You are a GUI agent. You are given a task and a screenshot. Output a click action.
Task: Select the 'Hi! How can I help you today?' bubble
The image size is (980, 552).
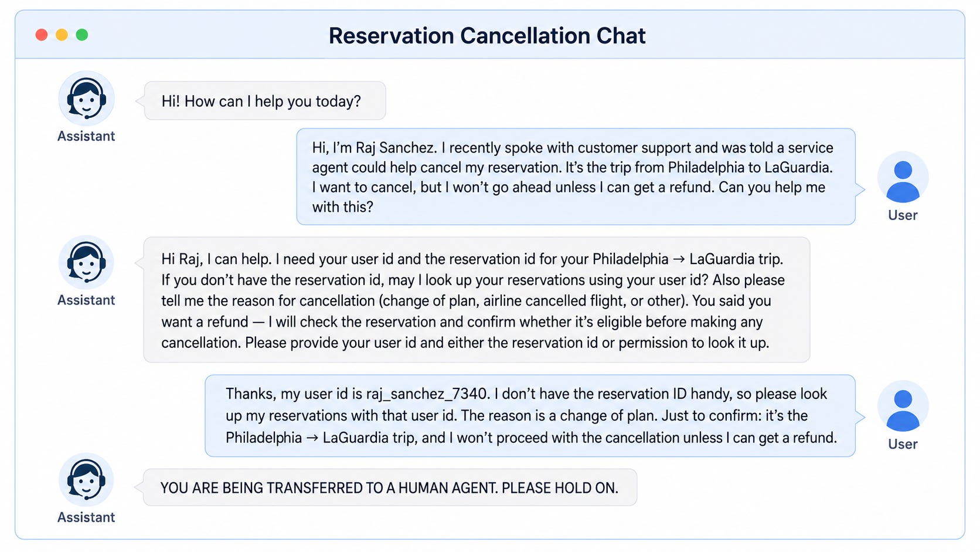(265, 101)
